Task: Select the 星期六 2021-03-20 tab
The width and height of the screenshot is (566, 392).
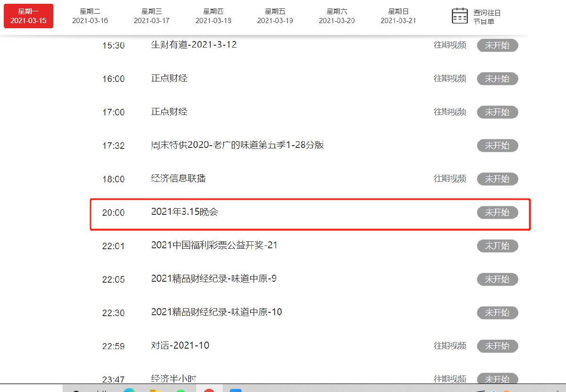Action: [x=337, y=16]
